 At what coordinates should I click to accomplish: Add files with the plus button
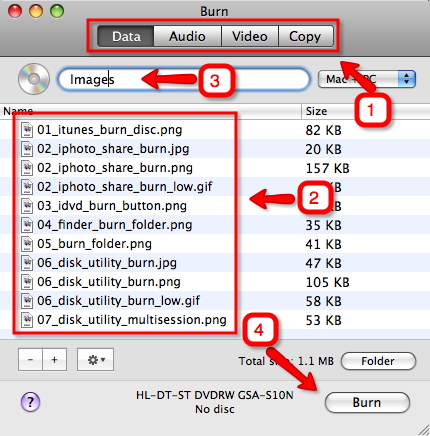(55, 360)
